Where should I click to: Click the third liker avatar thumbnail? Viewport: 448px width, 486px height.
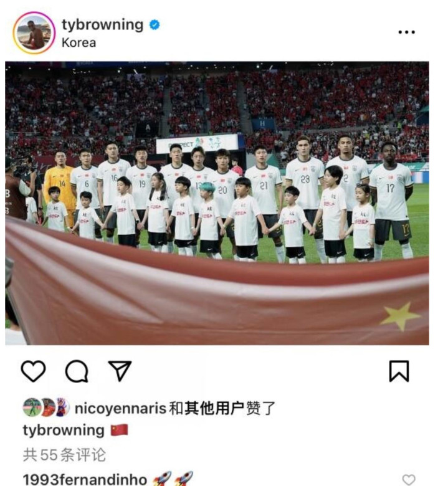[64, 407]
